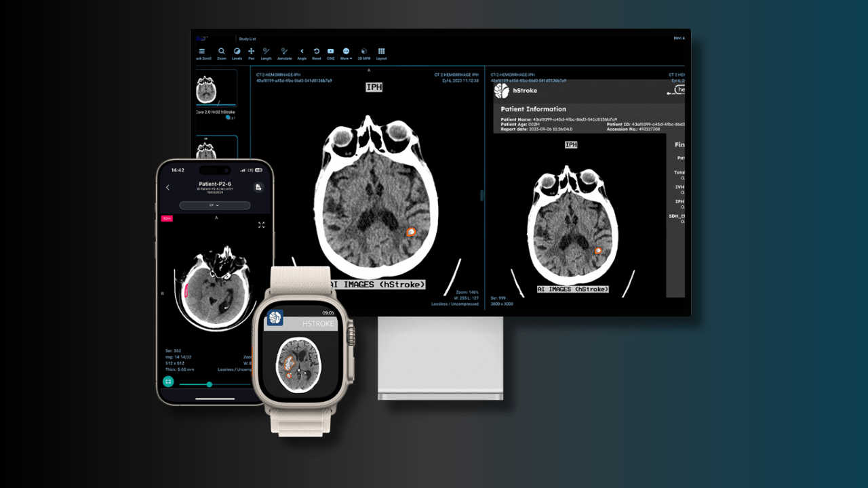
Task: Start CINE playback
Action: pos(331,52)
